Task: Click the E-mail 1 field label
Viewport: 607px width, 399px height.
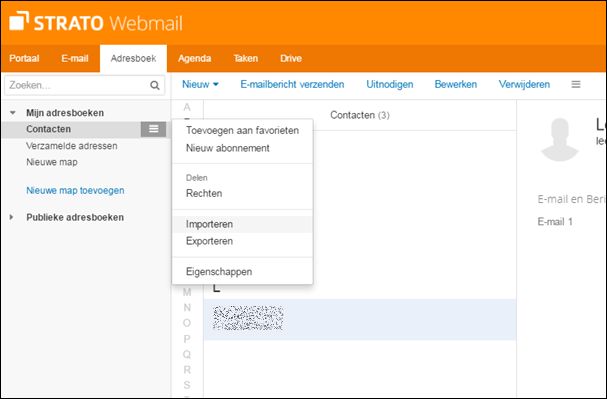Action: (555, 222)
